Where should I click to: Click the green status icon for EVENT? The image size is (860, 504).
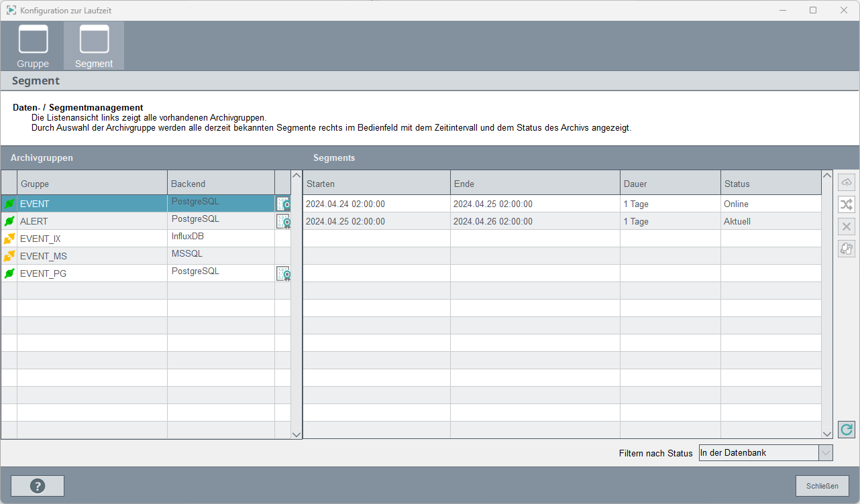pos(9,204)
